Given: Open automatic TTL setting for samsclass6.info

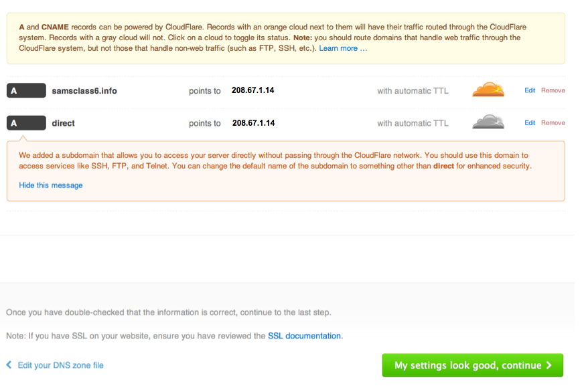Looking at the screenshot, I should click(x=413, y=91).
